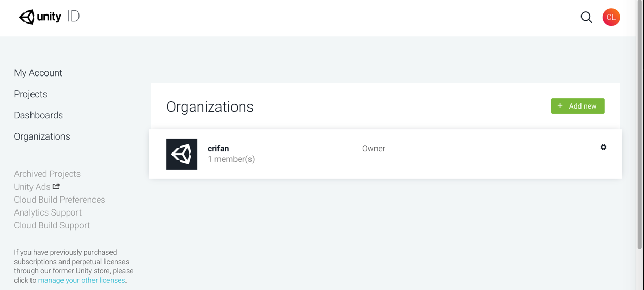The width and height of the screenshot is (644, 290).
Task: Navigate to Dashboards
Action: tap(38, 115)
